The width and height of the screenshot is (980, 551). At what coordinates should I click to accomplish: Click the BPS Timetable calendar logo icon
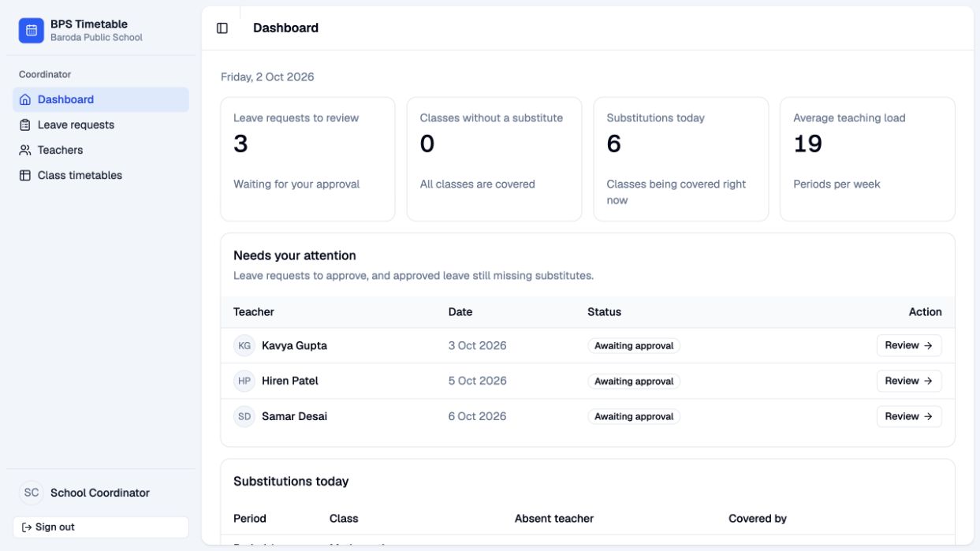pos(32,31)
